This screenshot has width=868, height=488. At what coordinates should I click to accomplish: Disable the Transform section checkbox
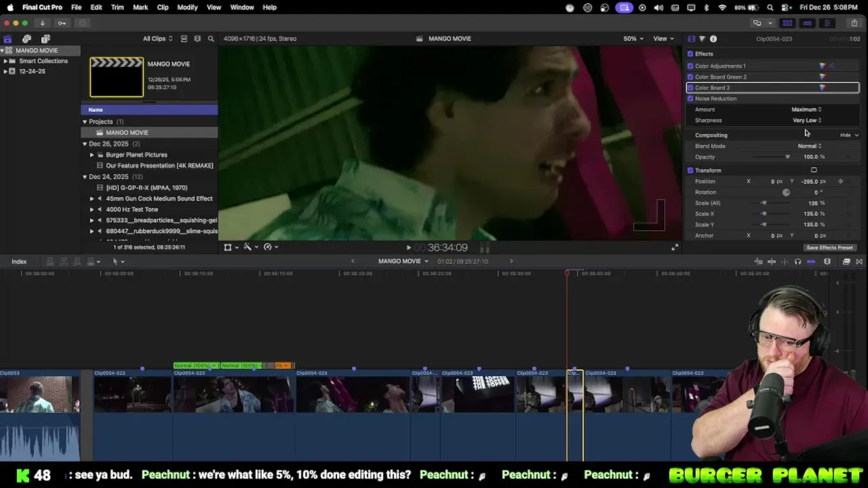pos(690,170)
